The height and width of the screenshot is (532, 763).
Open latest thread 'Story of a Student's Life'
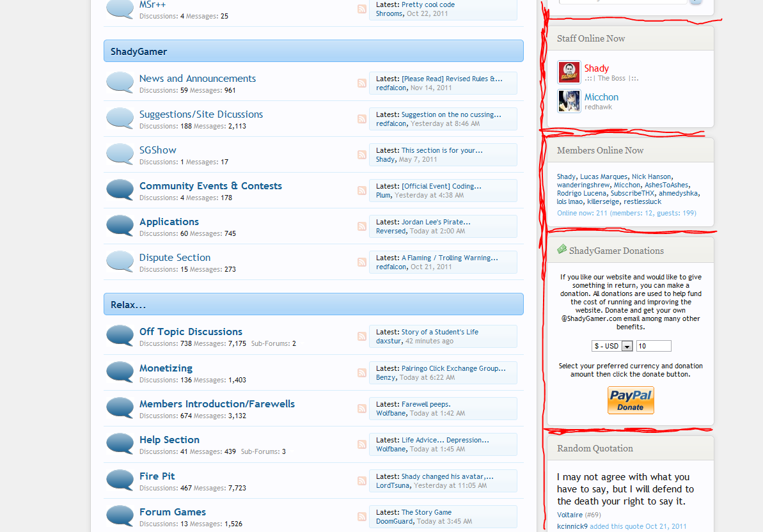[439, 332]
